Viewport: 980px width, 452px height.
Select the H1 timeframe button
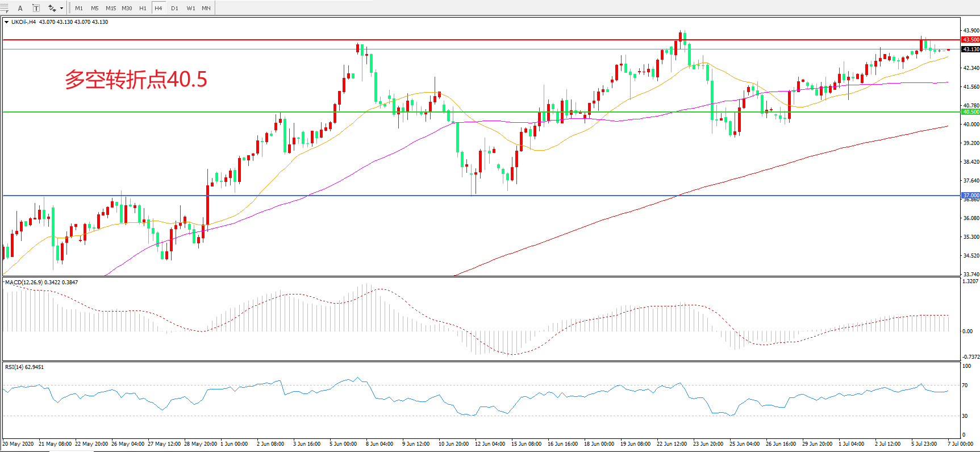(x=143, y=8)
